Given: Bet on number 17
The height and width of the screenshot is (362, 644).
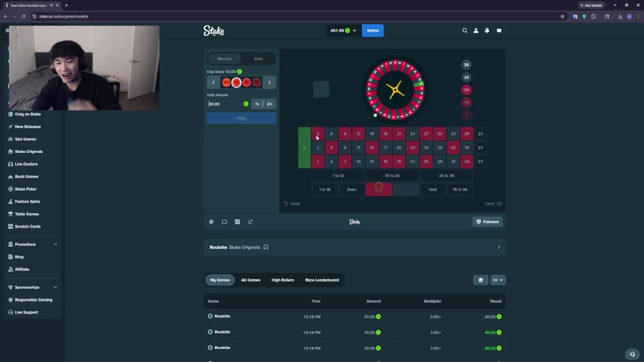Looking at the screenshot, I should click(x=385, y=148).
